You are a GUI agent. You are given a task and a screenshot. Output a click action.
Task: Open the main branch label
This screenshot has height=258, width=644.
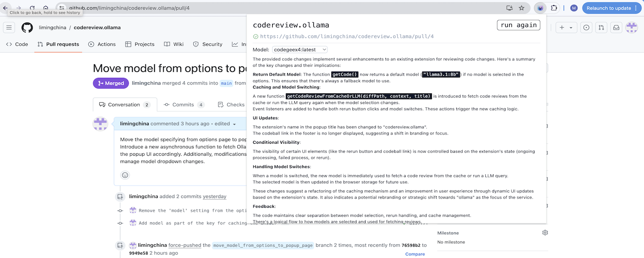coord(226,83)
